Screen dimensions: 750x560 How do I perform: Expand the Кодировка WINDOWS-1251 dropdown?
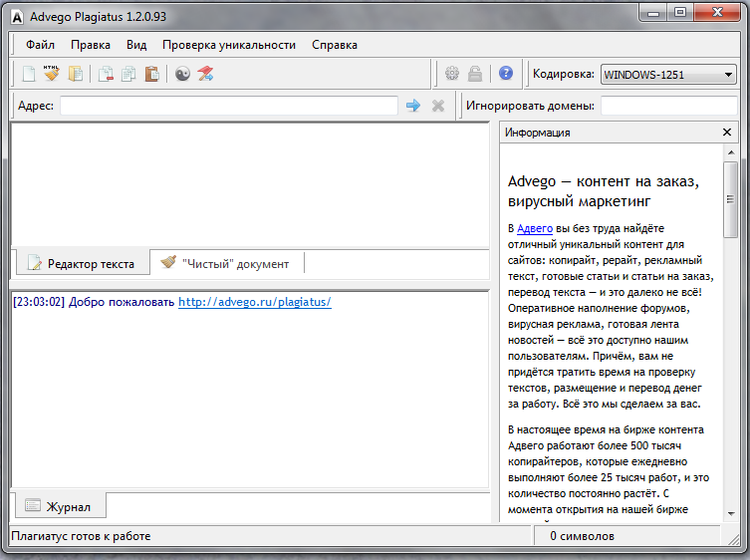tap(668, 75)
